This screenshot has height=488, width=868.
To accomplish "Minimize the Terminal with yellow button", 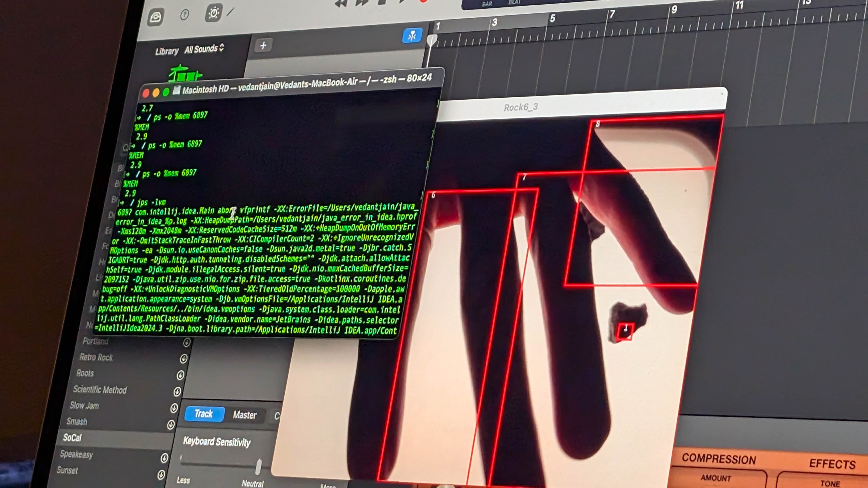I will click(156, 93).
